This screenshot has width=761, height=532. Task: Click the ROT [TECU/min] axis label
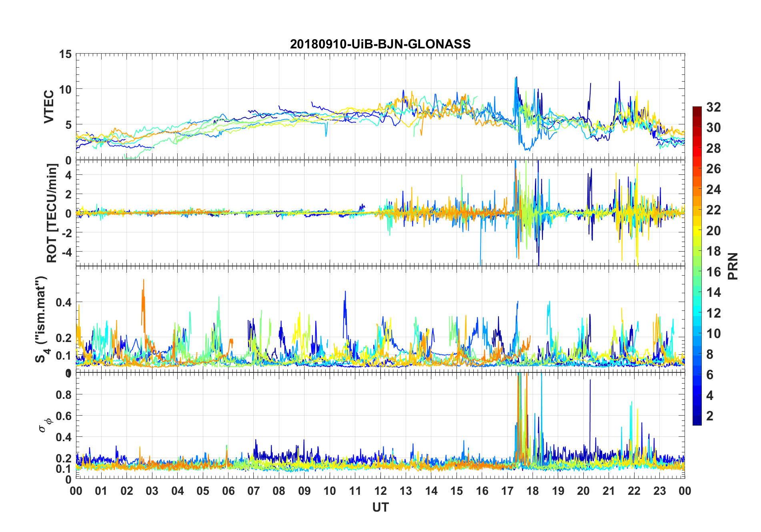(x=52, y=213)
